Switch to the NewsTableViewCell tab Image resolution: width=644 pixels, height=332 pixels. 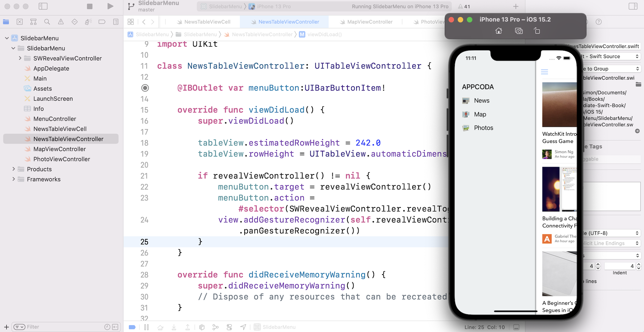coord(207,22)
